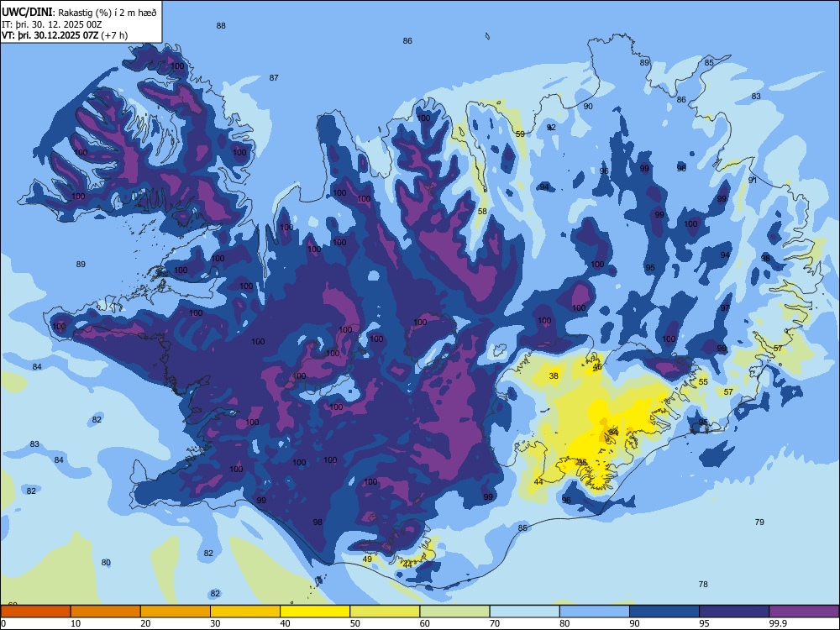Viewport: 840px width, 630px height.
Task: Click the humidity value '59' on map
Action: pos(520,134)
